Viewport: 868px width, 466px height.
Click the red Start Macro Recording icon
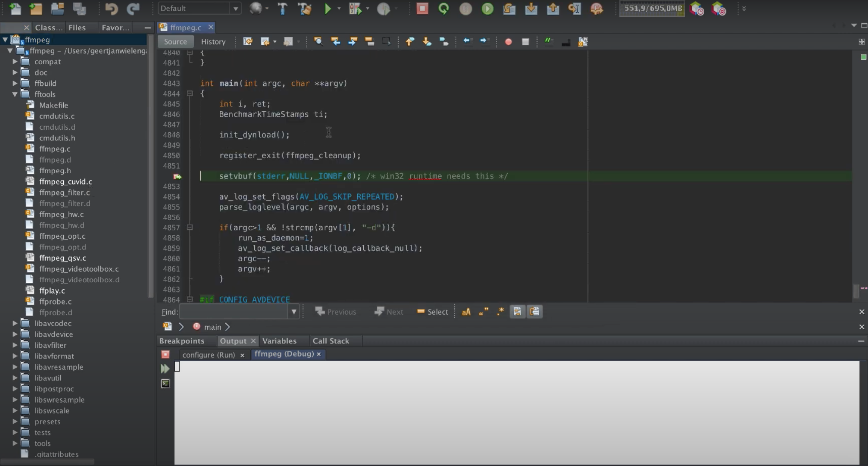click(x=508, y=42)
